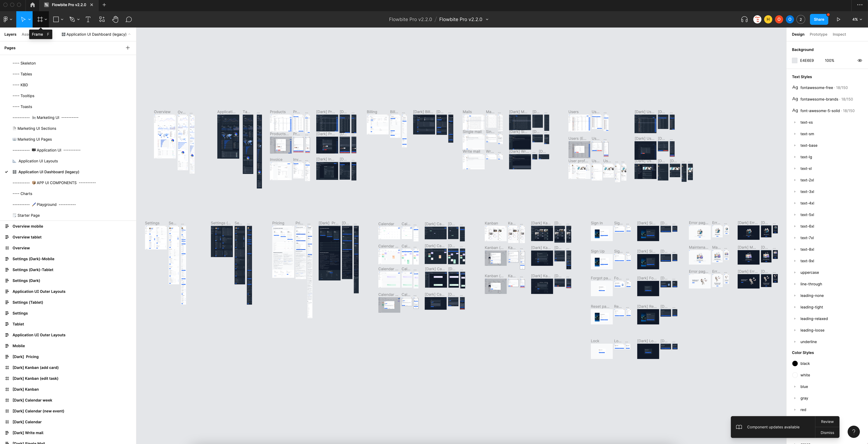Dismiss the component updates notification
Viewport: 868px width, 444px height.
(827, 433)
